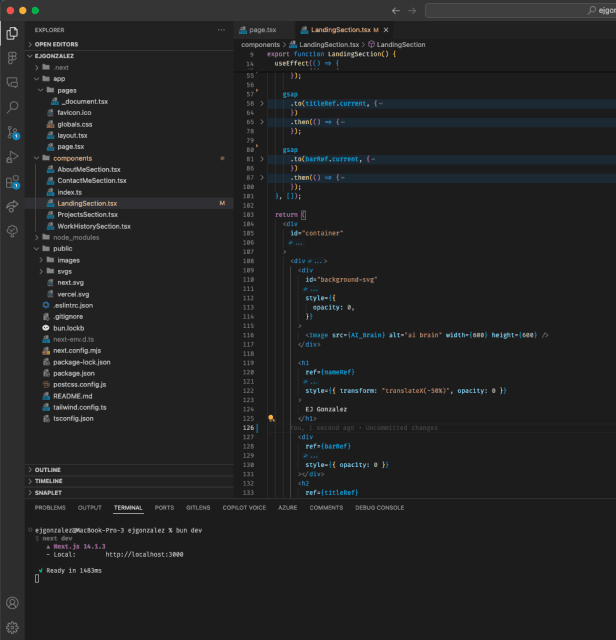This screenshot has height=640, width=616.
Task: Unfold code at line 81 barRef
Action: click(x=262, y=159)
